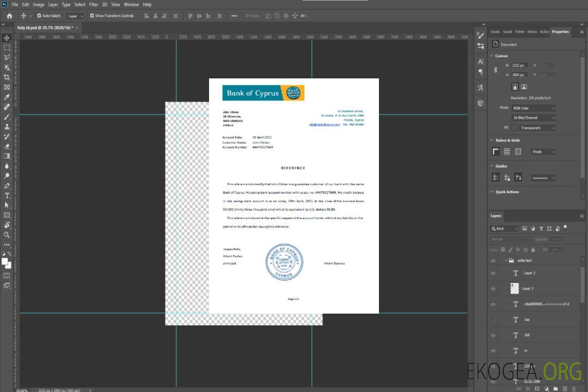Click the canvas Fill color swatch
This screenshot has height=392, width=588.
pyautogui.click(x=513, y=128)
